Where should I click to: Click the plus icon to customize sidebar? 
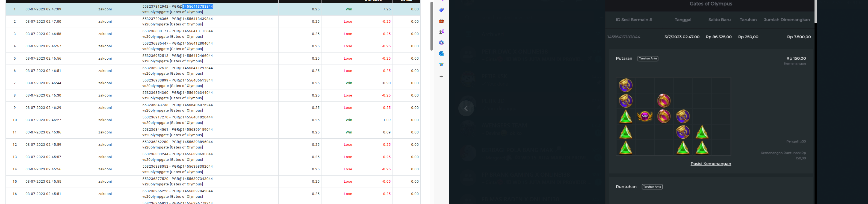pyautogui.click(x=441, y=77)
